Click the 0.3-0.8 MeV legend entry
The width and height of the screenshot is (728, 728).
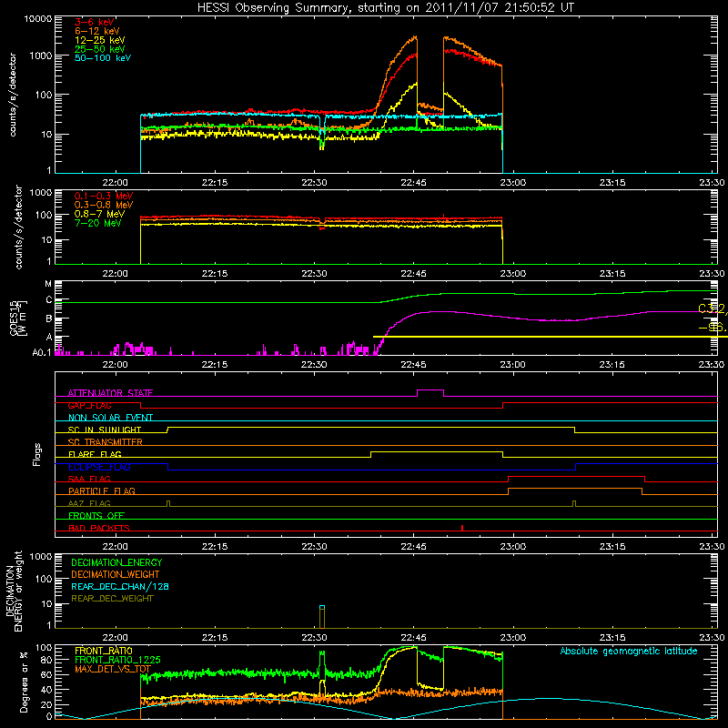click(x=104, y=205)
